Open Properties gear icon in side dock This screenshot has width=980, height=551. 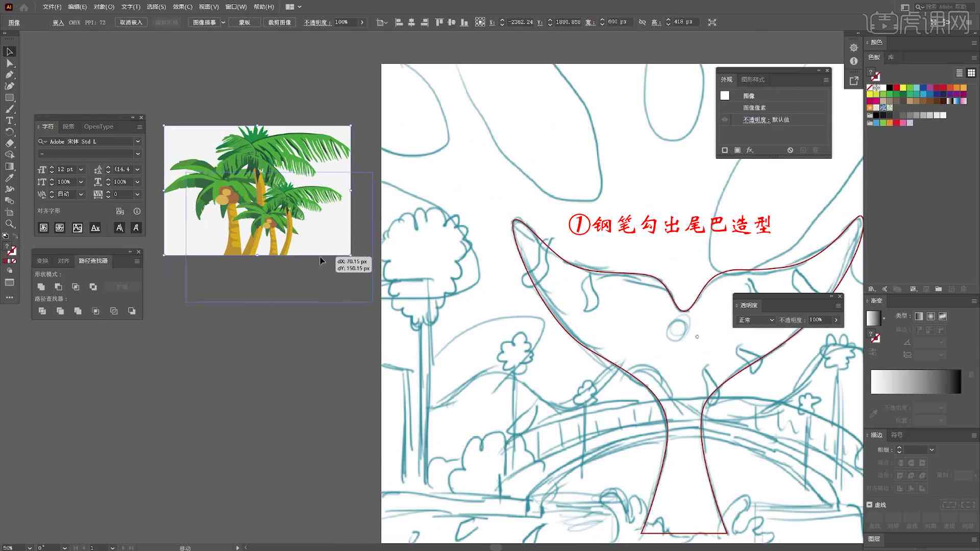click(854, 47)
